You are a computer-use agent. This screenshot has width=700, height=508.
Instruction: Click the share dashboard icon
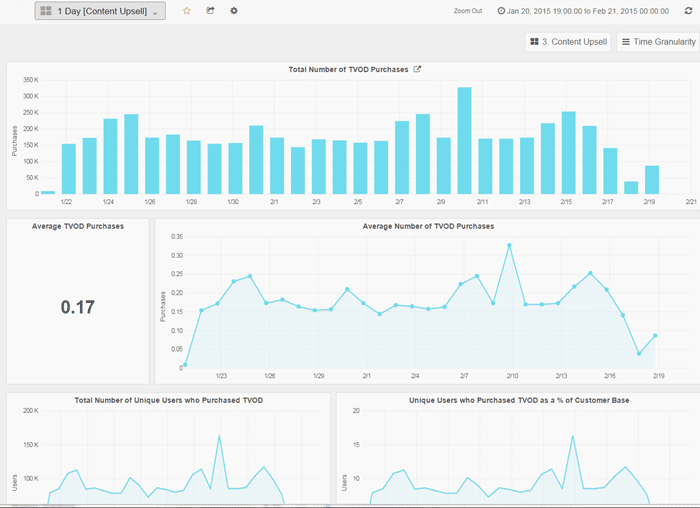pyautogui.click(x=210, y=11)
